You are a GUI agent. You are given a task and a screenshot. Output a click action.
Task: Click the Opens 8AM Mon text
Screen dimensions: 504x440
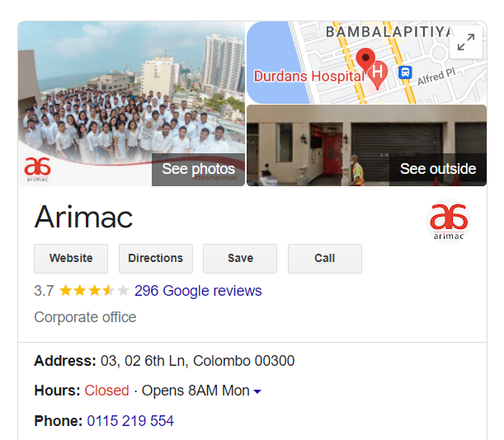pos(195,391)
